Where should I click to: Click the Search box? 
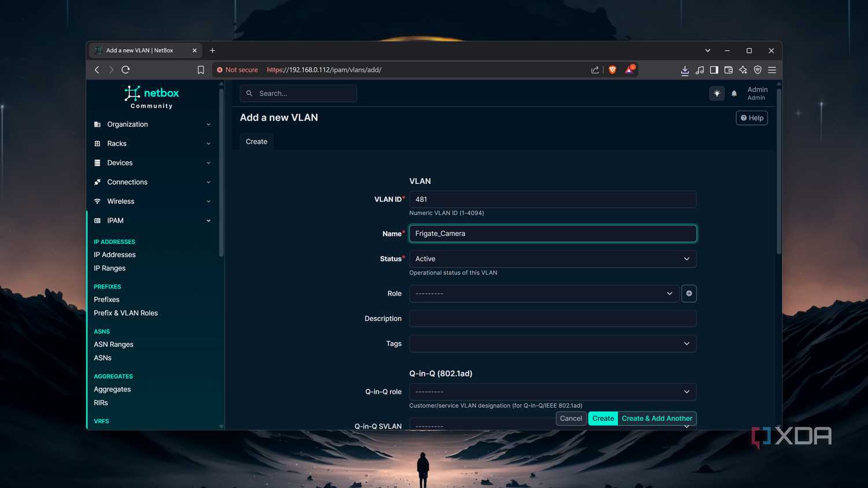pyautogui.click(x=298, y=94)
